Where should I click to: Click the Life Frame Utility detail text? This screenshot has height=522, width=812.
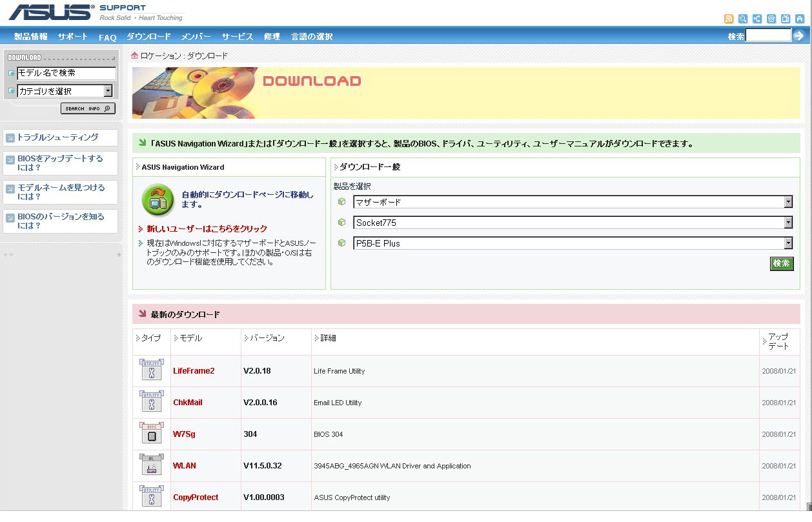click(x=339, y=372)
